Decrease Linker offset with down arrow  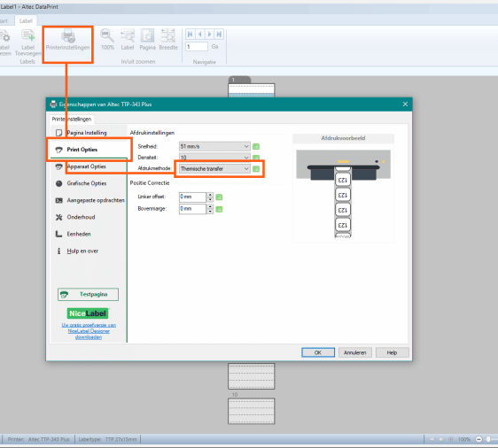point(210,199)
